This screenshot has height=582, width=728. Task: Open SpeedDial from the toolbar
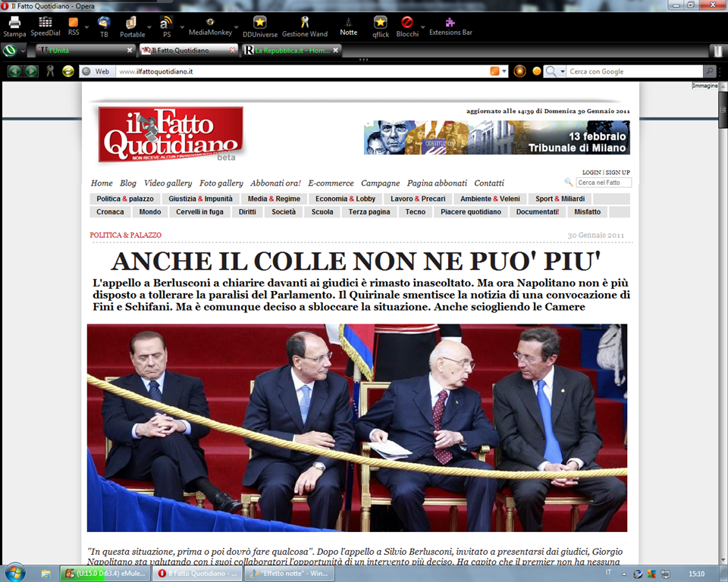click(45, 22)
